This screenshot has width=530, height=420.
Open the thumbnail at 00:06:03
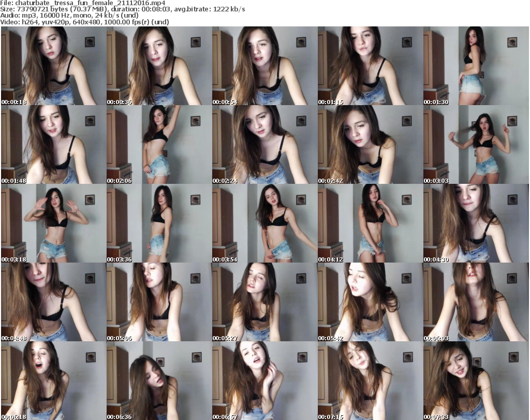(476, 302)
